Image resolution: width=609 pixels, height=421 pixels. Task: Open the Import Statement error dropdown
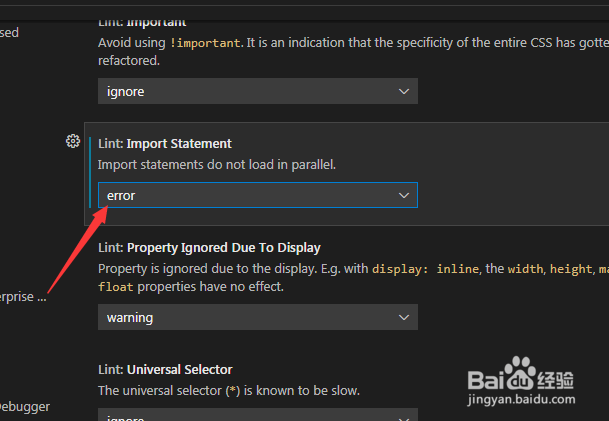coord(257,196)
